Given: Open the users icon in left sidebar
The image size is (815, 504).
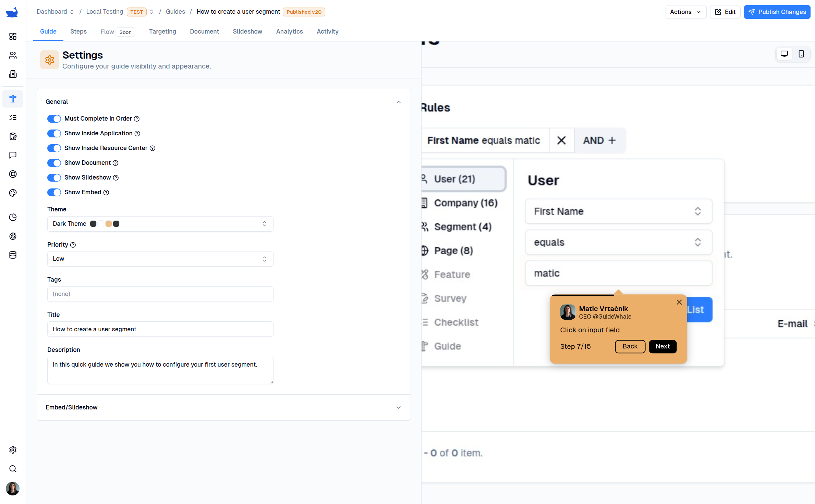Looking at the screenshot, I should [x=13, y=55].
